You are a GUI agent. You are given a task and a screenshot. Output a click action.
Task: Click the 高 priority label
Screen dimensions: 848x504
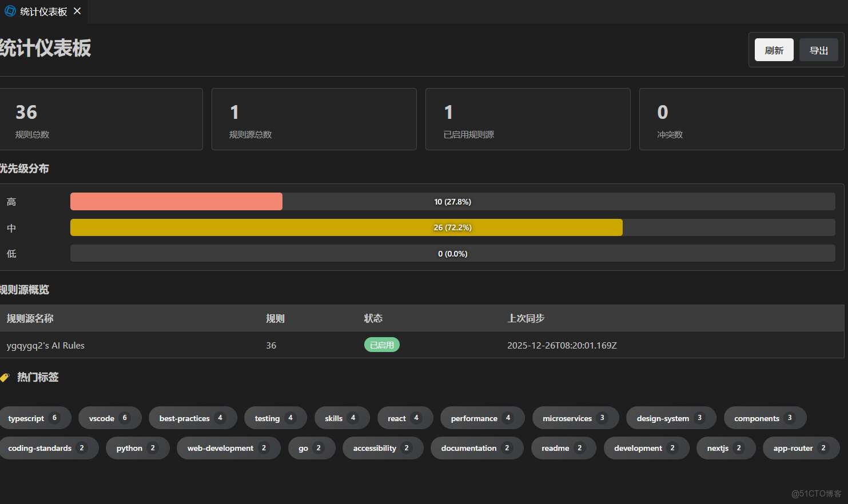[x=11, y=202]
